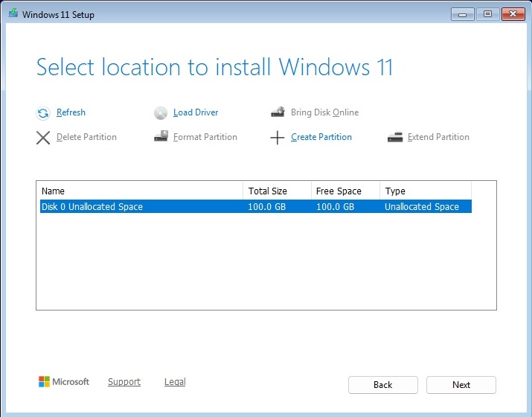
Task: Click the Back button
Action: coord(383,385)
